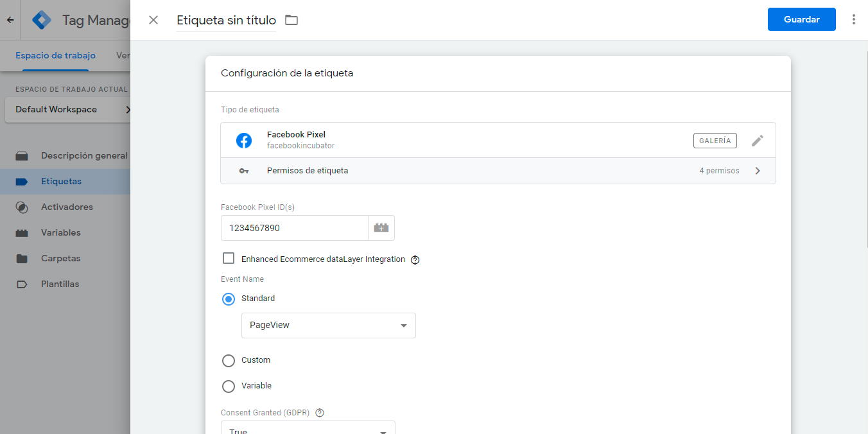Select the Variable event radio button
Viewport: 868px width, 434px height.
tap(228, 386)
